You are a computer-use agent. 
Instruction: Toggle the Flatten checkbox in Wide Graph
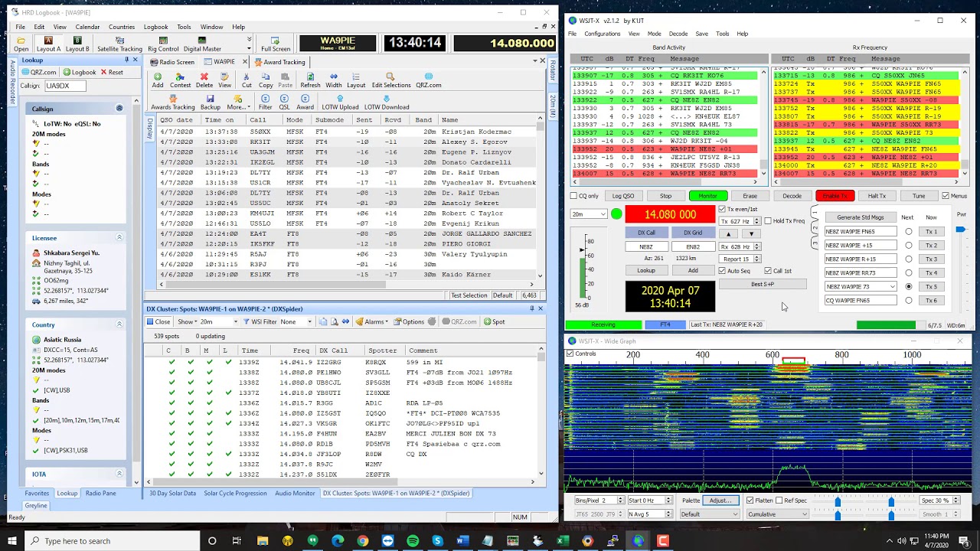[750, 500]
